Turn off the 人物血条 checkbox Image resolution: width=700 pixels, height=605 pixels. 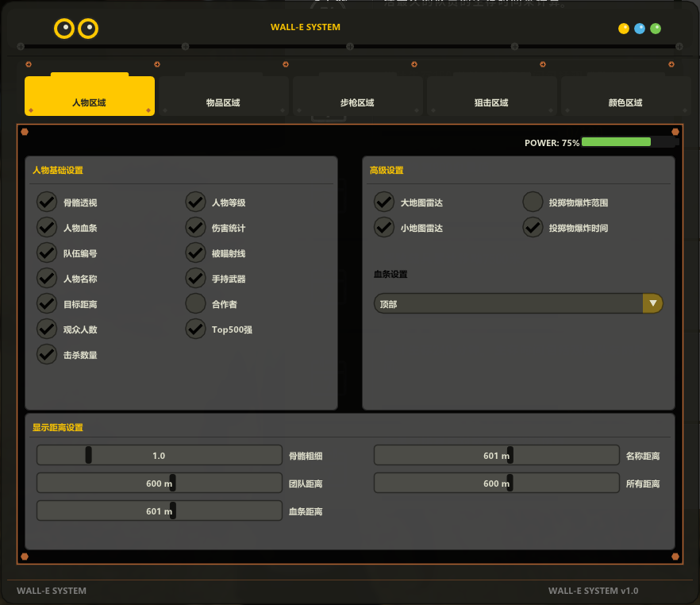(x=47, y=228)
